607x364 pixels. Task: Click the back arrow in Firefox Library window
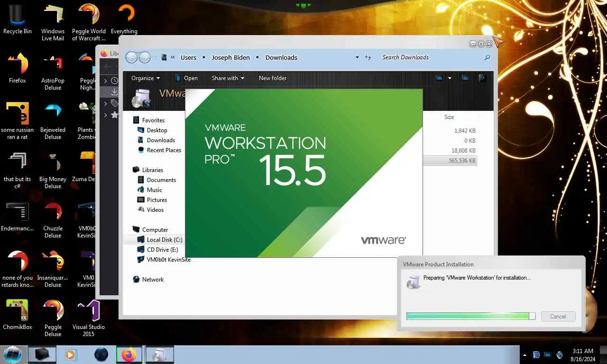[108, 66]
